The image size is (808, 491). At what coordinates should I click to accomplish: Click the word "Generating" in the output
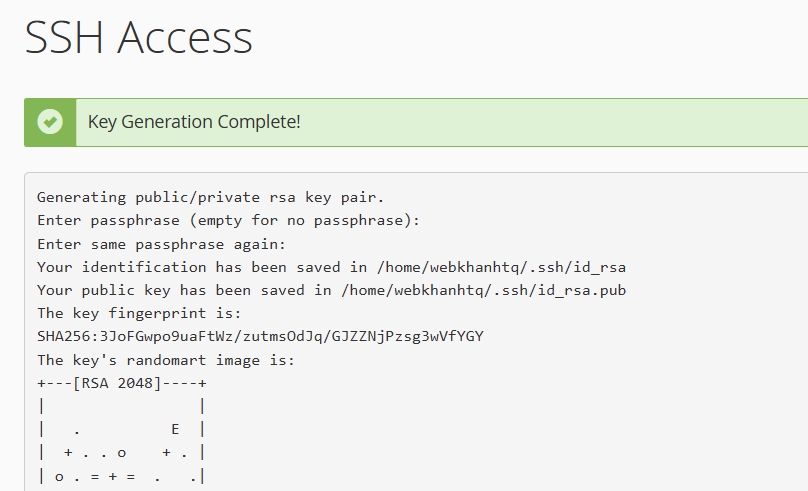[x=82, y=197]
